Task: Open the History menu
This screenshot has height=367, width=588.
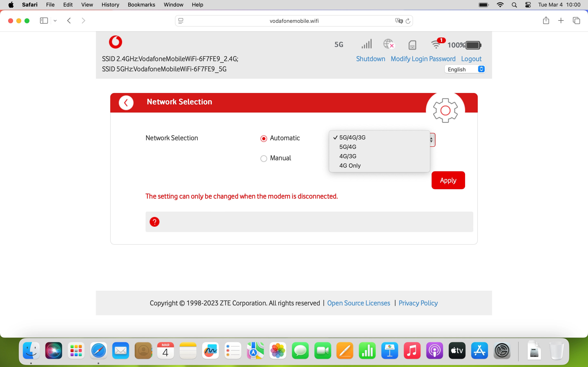Action: [x=110, y=5]
